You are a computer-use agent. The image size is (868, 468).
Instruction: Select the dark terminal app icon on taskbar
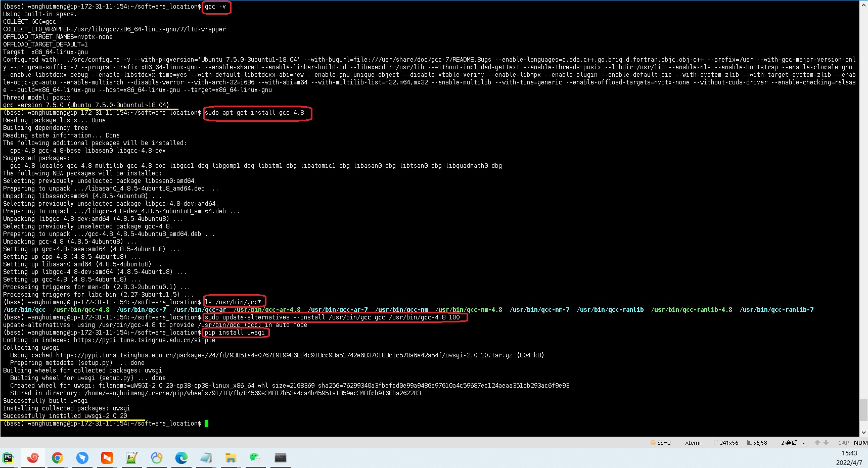click(x=280, y=458)
